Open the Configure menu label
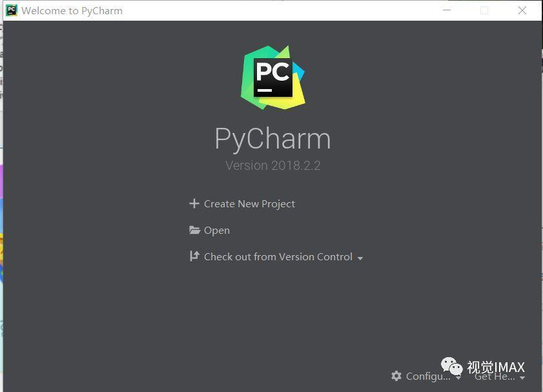Screen dimensions: 543x392 428,376
